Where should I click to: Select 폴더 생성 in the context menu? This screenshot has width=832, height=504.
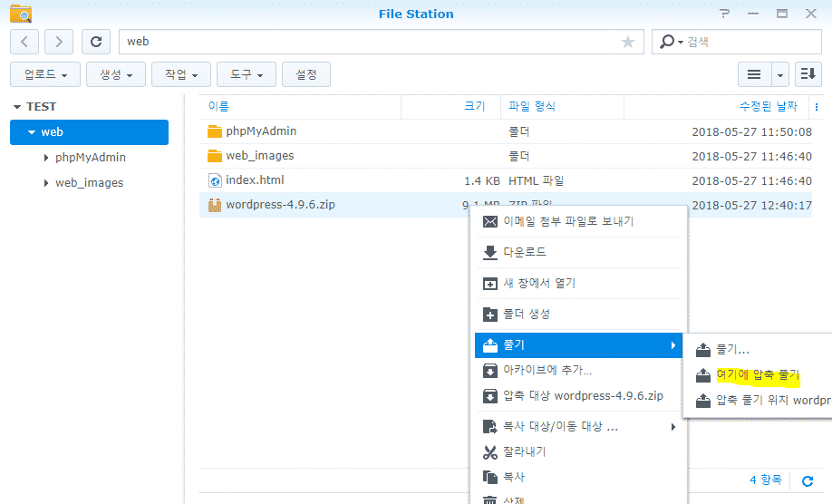tap(578, 314)
